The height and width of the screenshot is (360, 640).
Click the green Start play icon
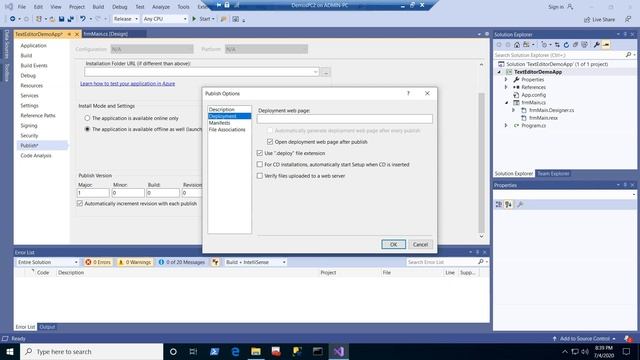194,19
